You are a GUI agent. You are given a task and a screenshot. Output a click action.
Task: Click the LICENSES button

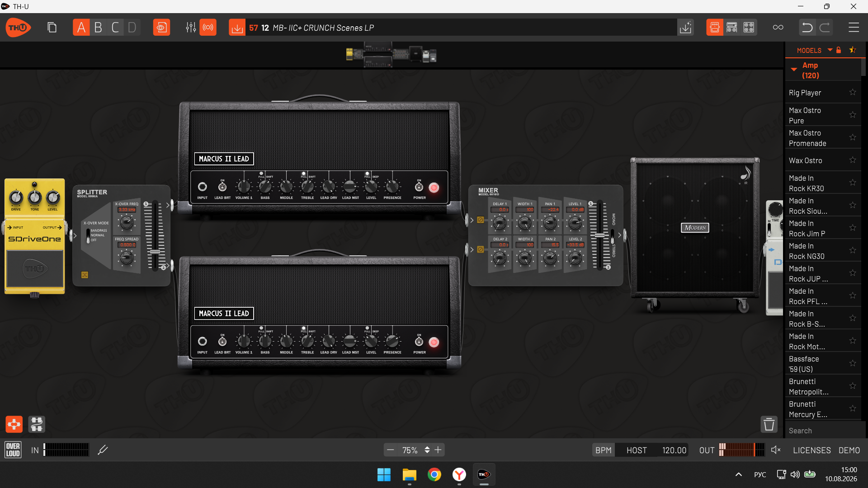click(x=812, y=450)
